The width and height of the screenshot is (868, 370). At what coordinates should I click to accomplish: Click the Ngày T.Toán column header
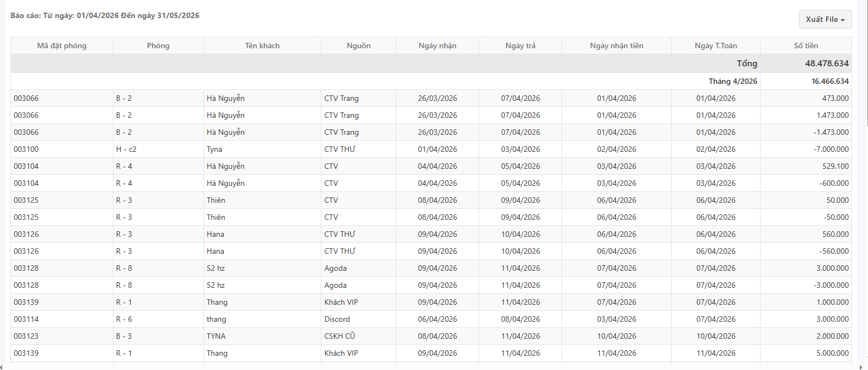pyautogui.click(x=716, y=45)
